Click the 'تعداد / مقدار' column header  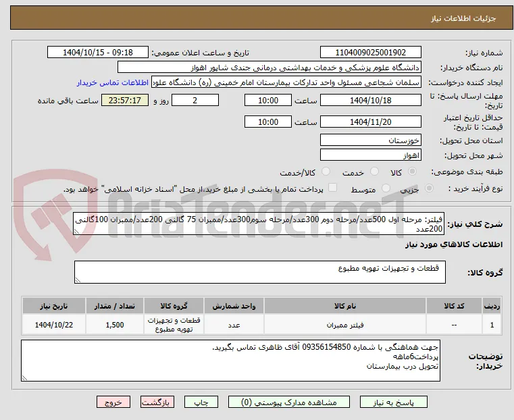point(114,306)
